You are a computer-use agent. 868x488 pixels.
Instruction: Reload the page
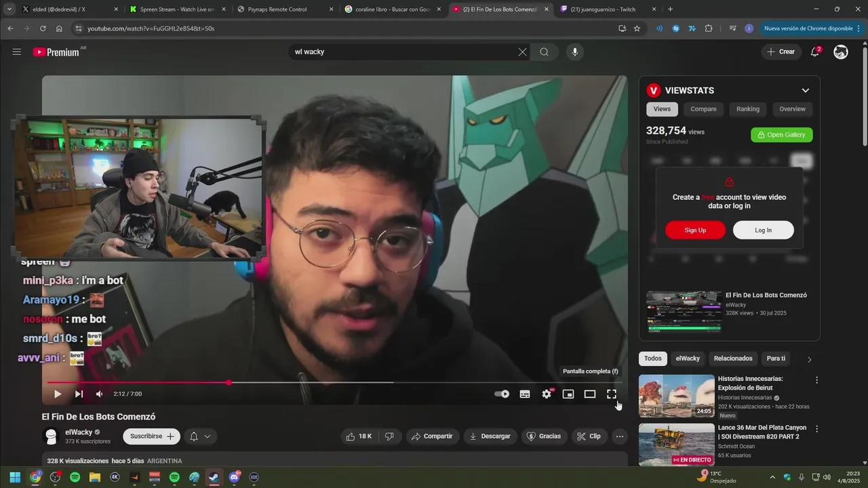(43, 28)
